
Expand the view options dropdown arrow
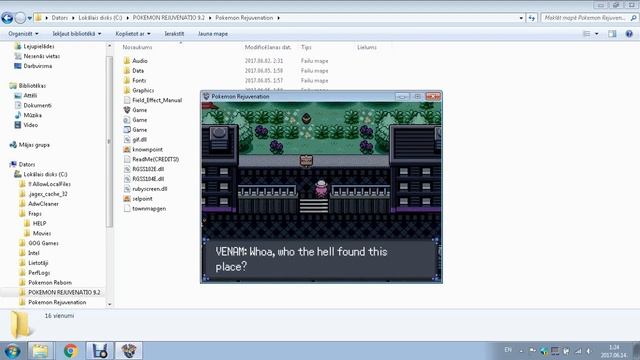597,34
